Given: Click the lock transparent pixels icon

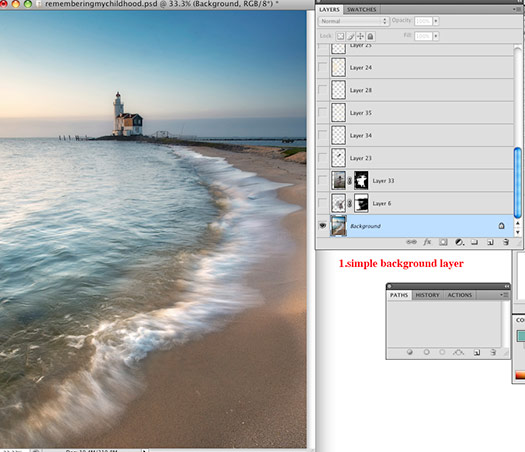Looking at the screenshot, I should [340, 36].
